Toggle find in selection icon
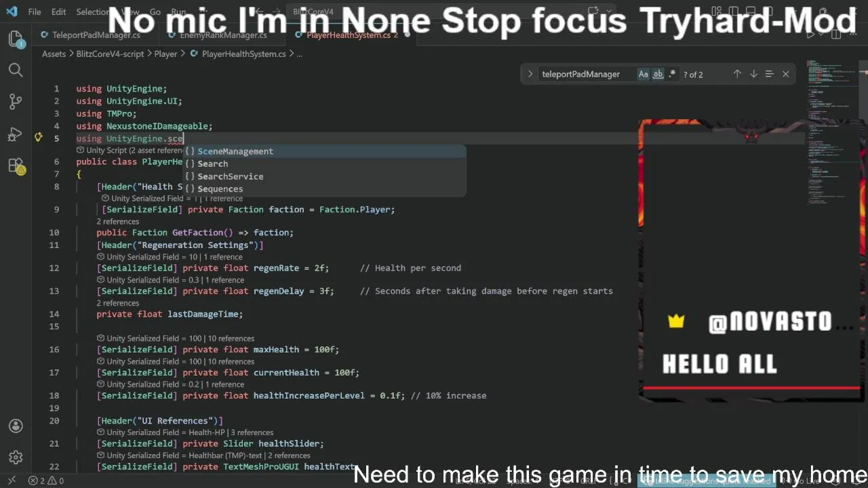Viewport: 868px width, 488px height. click(x=769, y=74)
